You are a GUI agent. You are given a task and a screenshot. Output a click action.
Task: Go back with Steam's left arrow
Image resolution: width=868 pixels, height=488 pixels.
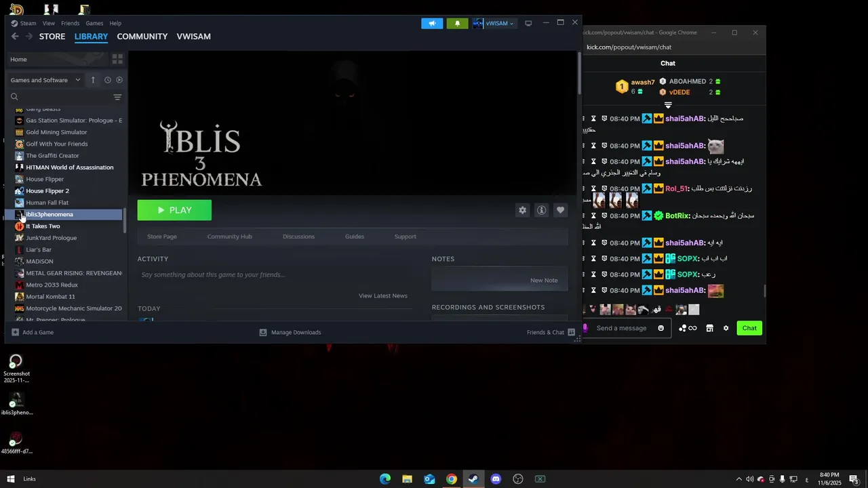click(15, 37)
